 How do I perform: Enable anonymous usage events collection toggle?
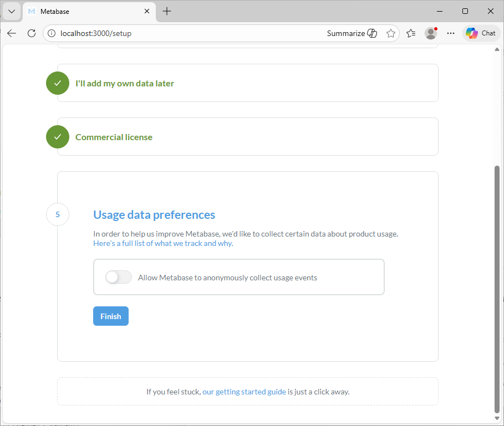pyautogui.click(x=119, y=277)
